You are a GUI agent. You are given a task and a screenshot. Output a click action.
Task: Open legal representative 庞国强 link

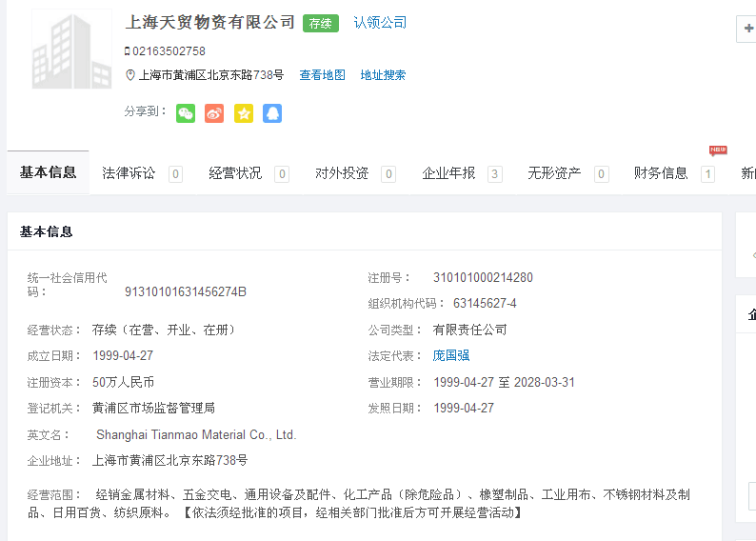pos(451,355)
